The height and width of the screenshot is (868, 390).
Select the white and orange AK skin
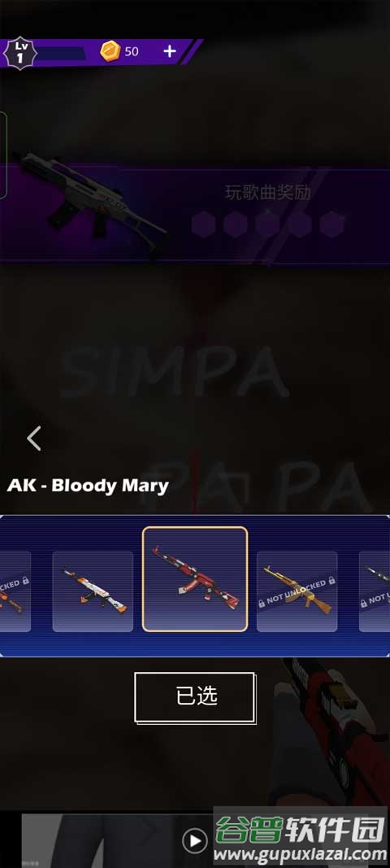93,591
